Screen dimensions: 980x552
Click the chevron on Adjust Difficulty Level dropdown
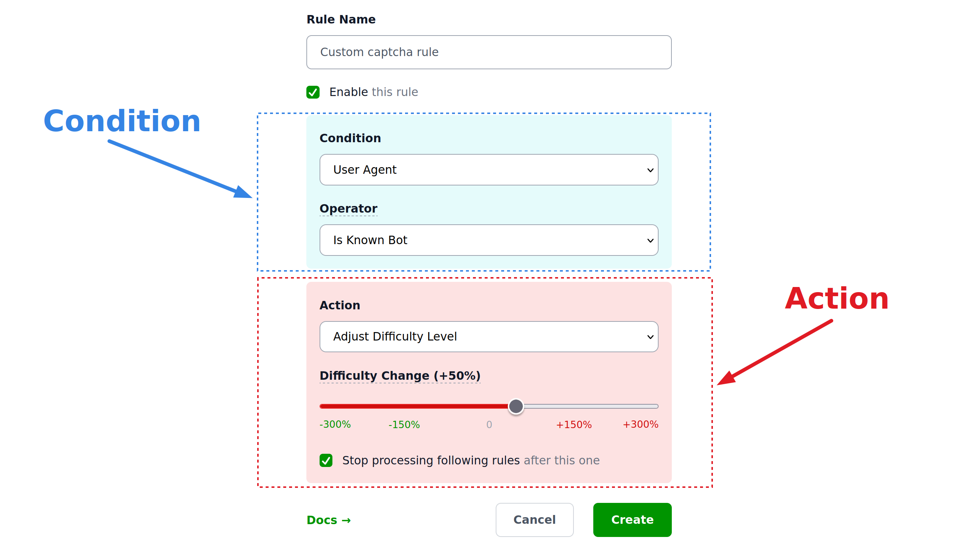(x=650, y=337)
